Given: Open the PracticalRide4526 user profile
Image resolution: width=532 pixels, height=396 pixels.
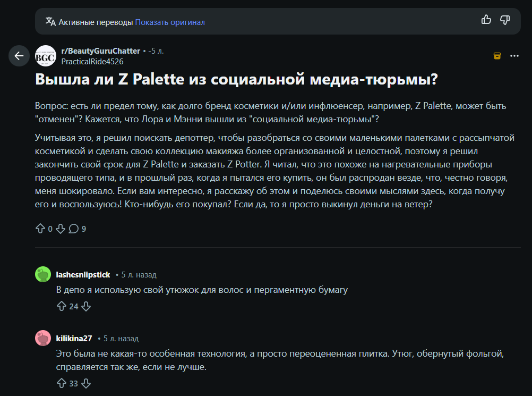Looking at the screenshot, I should pos(92,61).
